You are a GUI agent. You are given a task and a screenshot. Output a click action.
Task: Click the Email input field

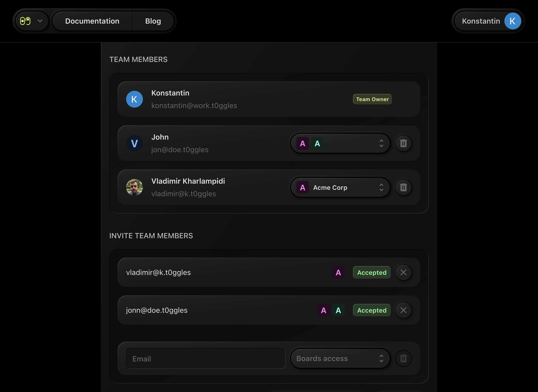[x=206, y=359]
